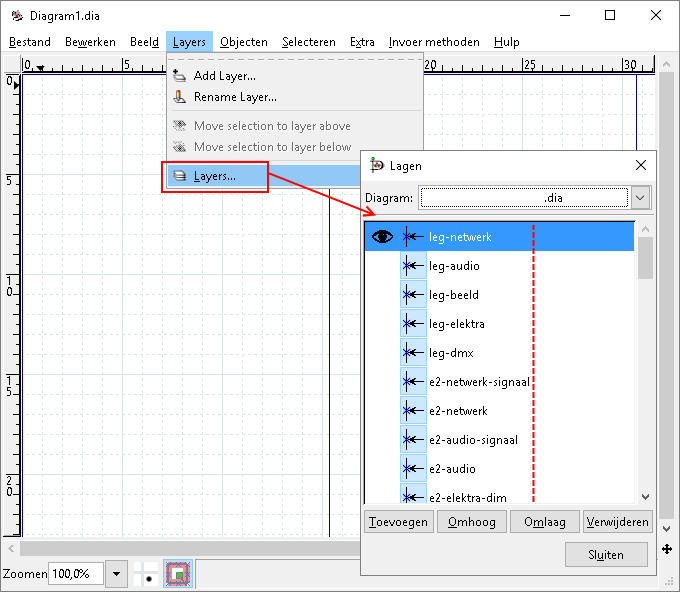Click the canvas vertical scrollbar down arrow
Screen dimensions: 680x592
pos(667,529)
